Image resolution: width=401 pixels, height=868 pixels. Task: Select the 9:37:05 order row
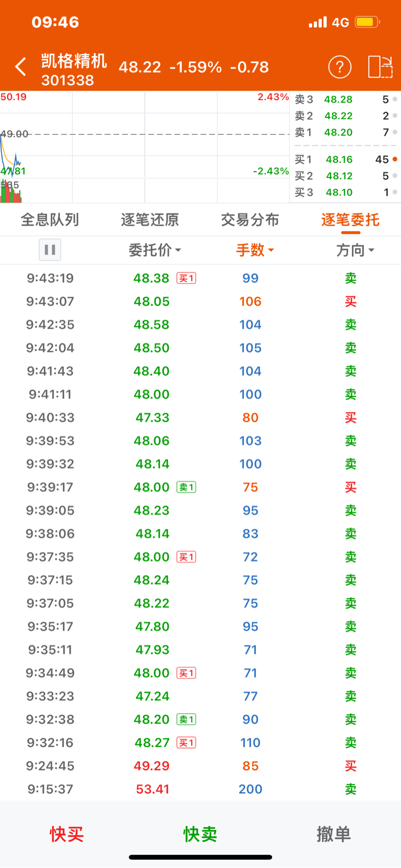pos(200,603)
